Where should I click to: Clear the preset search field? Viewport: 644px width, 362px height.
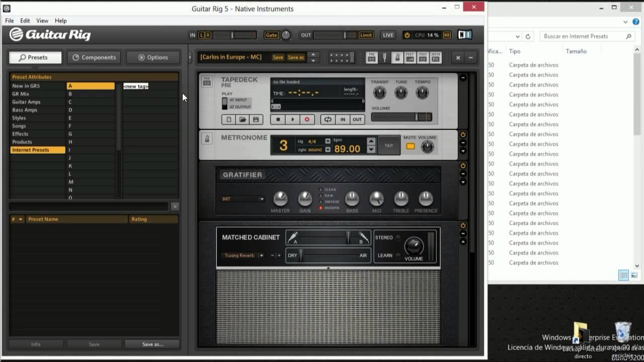coord(175,207)
